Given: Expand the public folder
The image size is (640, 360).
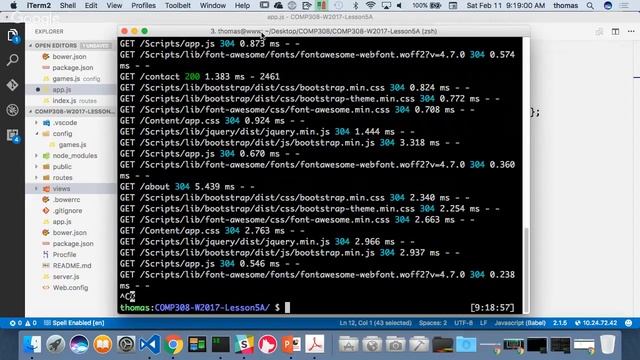Looking at the screenshot, I should [62, 167].
